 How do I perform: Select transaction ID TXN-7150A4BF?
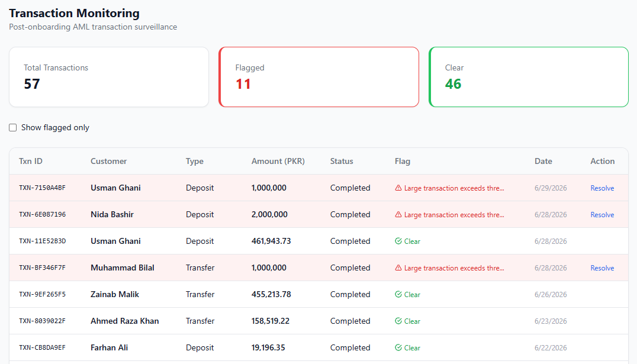click(42, 188)
